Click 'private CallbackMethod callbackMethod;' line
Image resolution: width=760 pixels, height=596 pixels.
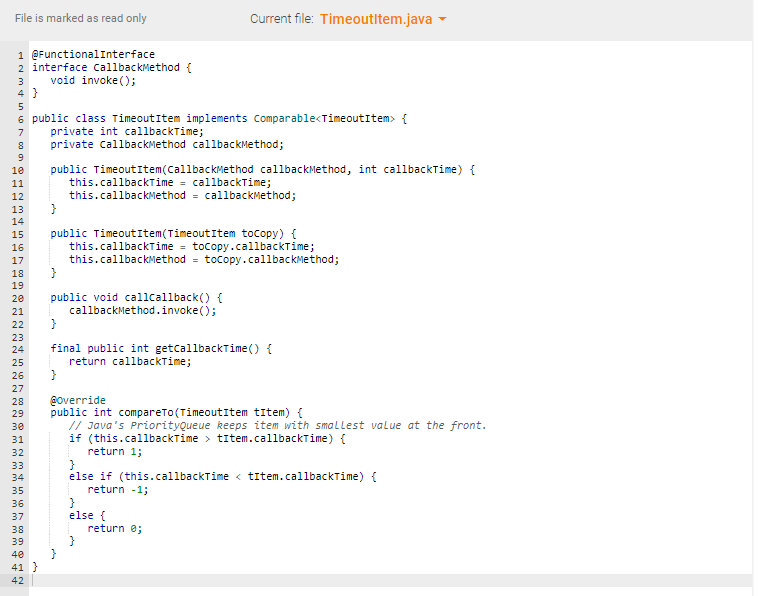click(167, 144)
